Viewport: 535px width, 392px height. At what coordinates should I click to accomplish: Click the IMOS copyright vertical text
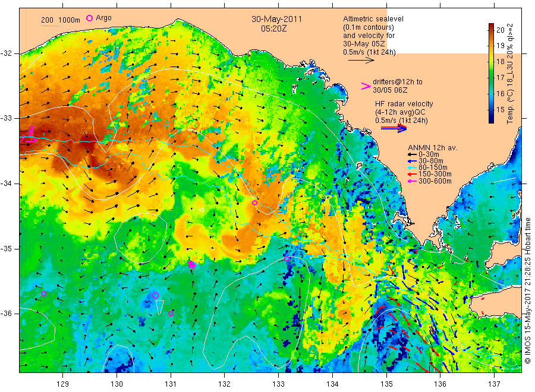click(x=527, y=291)
